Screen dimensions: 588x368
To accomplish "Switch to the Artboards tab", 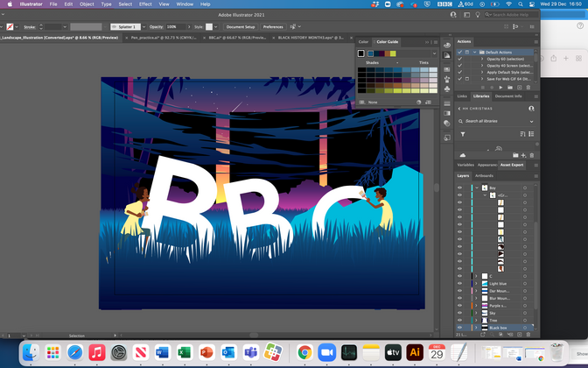I will pyautogui.click(x=484, y=175).
